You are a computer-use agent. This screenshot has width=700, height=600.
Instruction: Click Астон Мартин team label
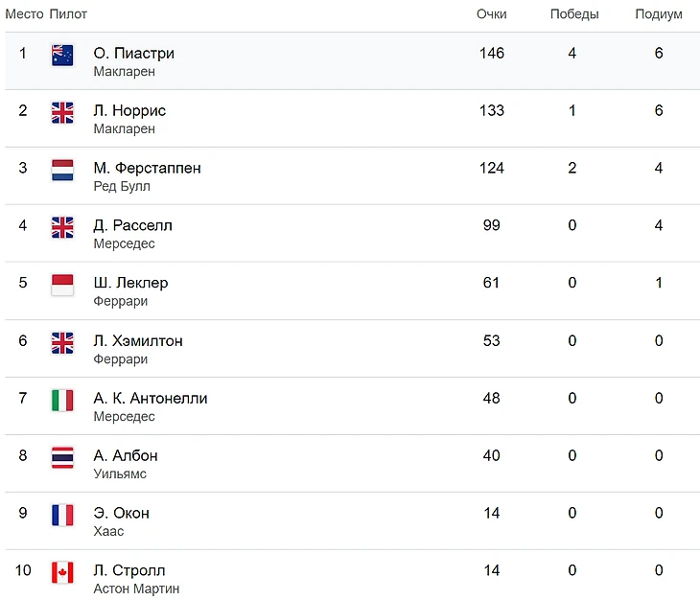[136, 588]
